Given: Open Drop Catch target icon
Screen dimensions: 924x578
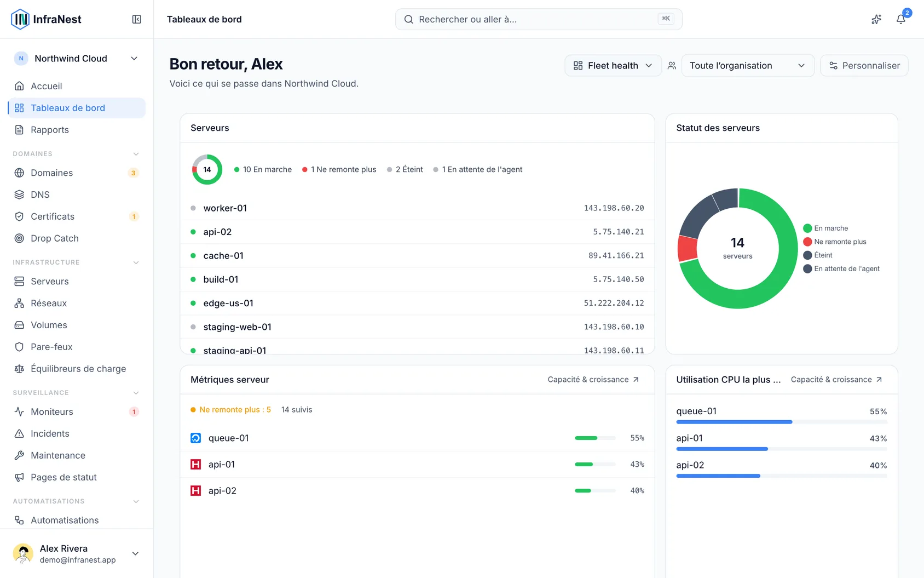Looking at the screenshot, I should pos(19,238).
